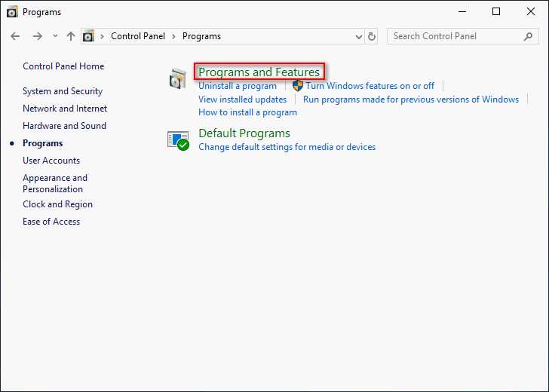Open the address bar history dropdown

pos(358,36)
